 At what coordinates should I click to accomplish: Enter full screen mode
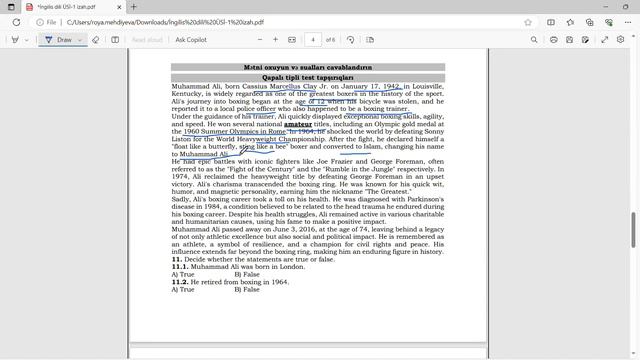(x=604, y=40)
